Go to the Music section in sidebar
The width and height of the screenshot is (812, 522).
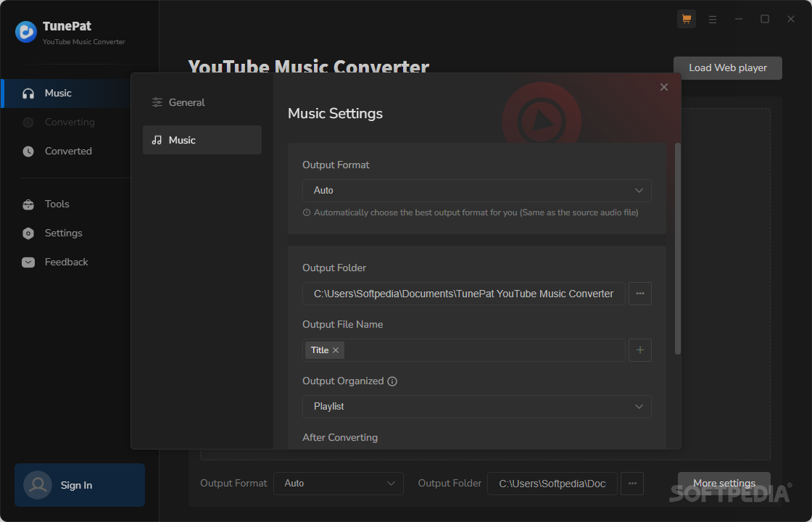pyautogui.click(x=66, y=94)
